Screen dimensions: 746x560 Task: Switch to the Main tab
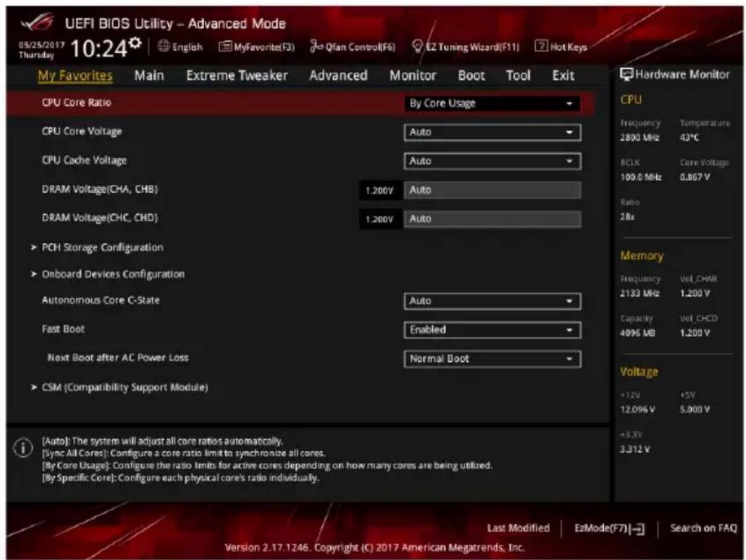pos(149,75)
